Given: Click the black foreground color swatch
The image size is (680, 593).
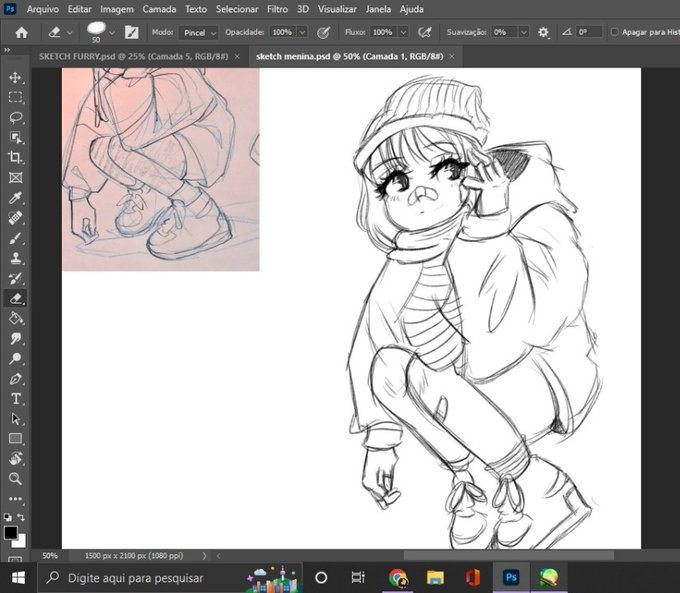Looking at the screenshot, I should click(10, 532).
